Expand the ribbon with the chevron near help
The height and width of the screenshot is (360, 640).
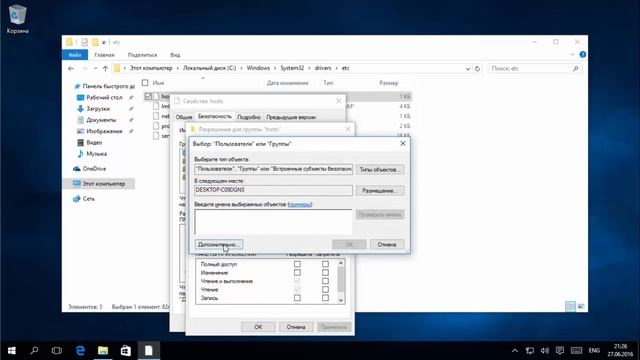tap(572, 55)
